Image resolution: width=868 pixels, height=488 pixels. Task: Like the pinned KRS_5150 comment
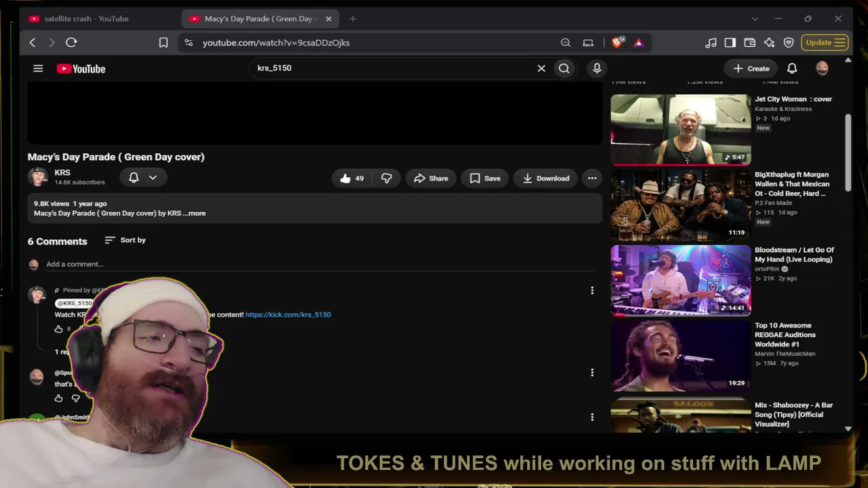(58, 329)
